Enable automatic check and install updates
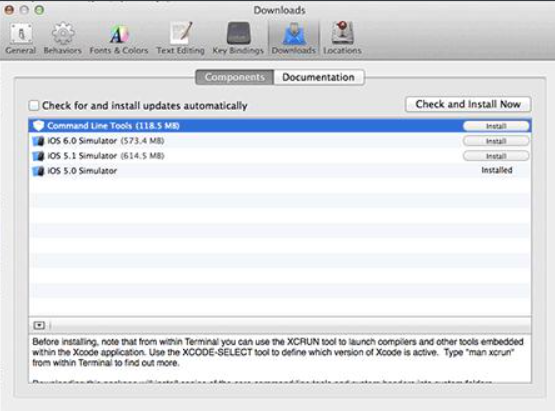Viewport: 555px width, 411px height. tap(34, 105)
